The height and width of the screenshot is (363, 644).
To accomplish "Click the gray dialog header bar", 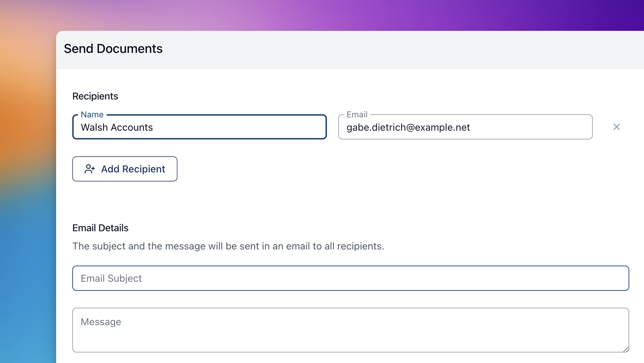I will tap(386, 50).
